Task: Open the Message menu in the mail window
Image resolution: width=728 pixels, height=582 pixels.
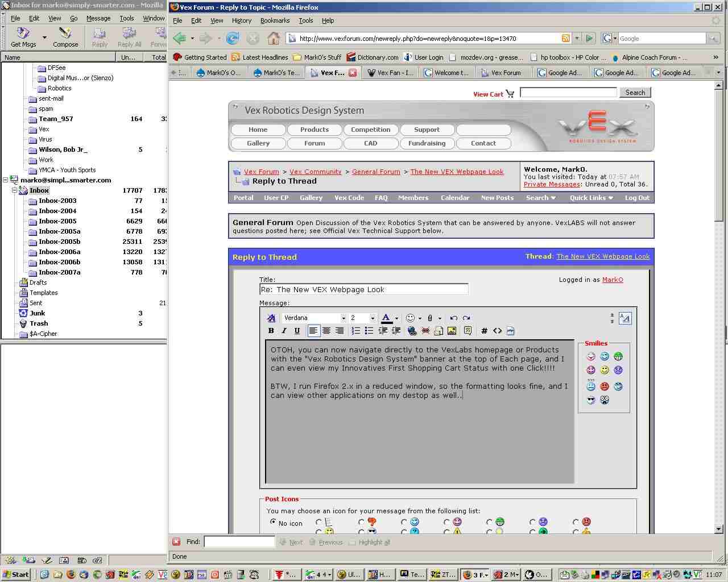Action: (x=98, y=18)
